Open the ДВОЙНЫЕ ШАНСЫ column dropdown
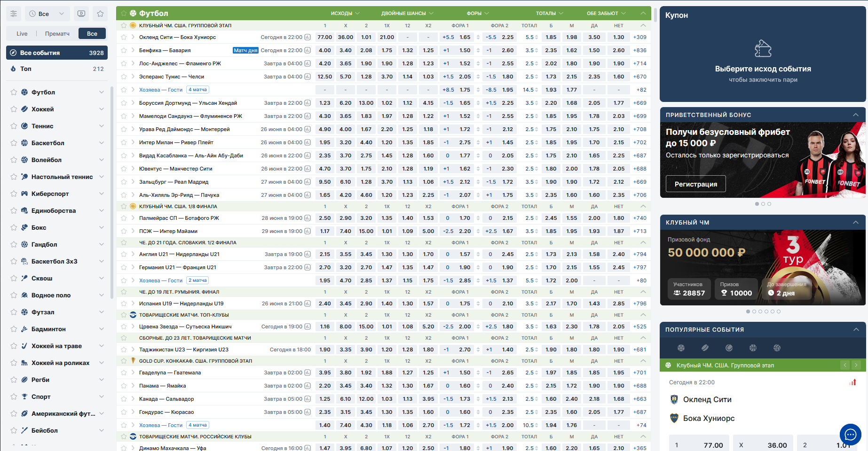Image resolution: width=868 pixels, height=451 pixels. pos(407,13)
